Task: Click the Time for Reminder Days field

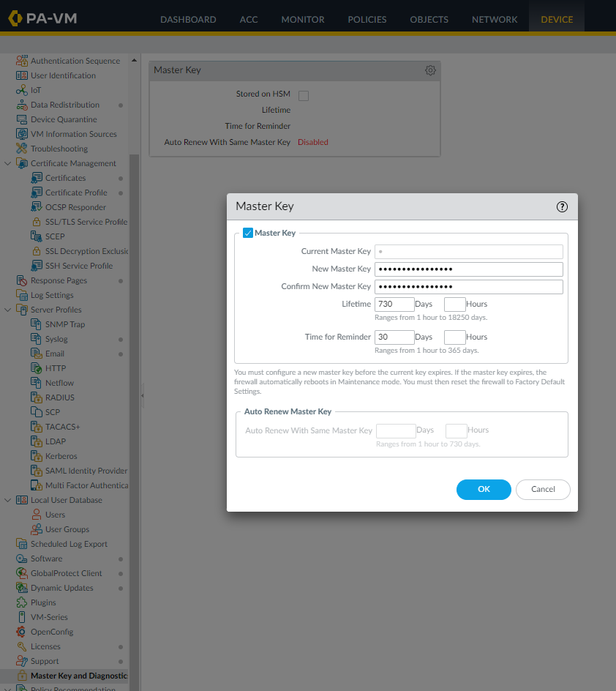Action: pos(394,337)
